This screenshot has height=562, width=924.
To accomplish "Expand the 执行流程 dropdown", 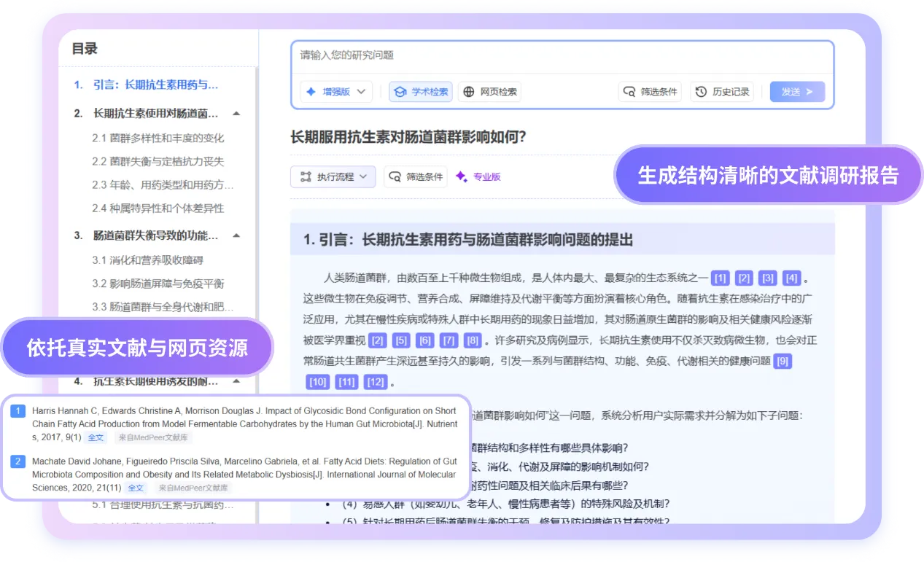I will click(x=333, y=176).
